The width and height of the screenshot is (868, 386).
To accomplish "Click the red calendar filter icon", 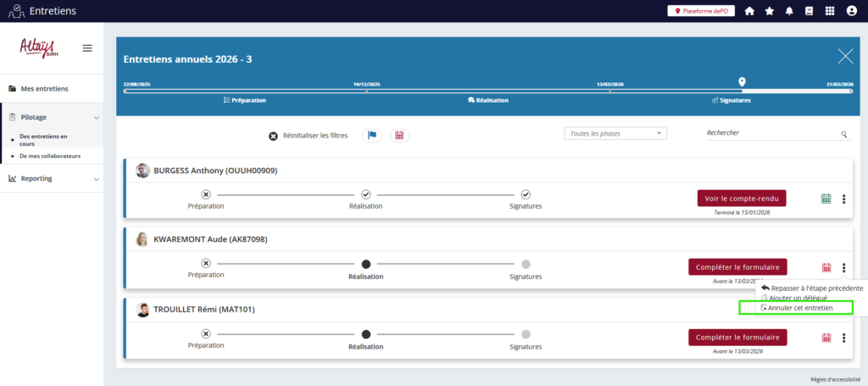I will [398, 136].
